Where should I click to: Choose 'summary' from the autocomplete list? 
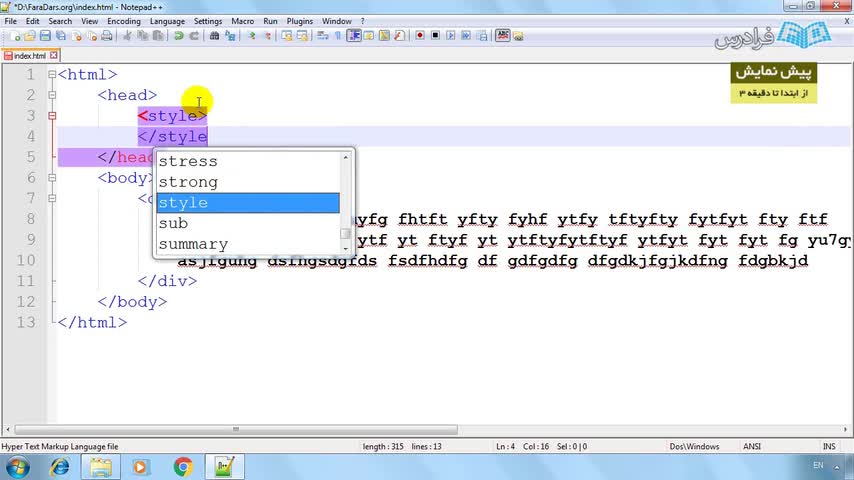coord(248,244)
